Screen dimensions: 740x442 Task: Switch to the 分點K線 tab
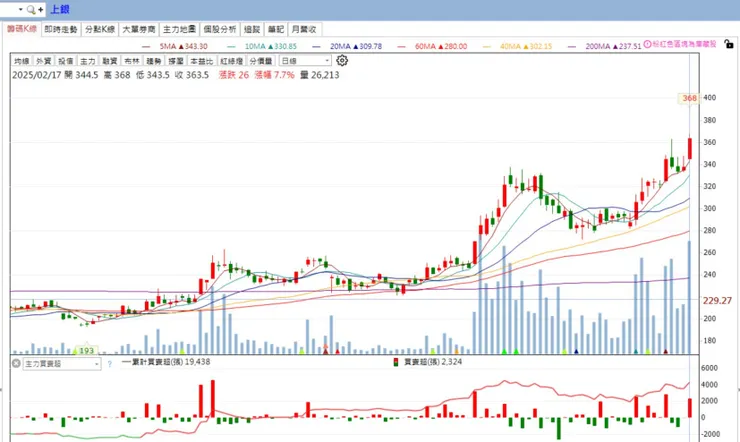[x=100, y=29]
